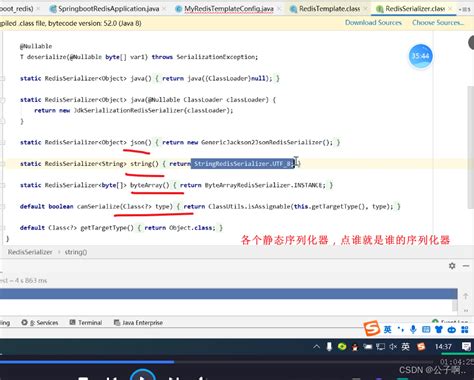Viewport: 474px width, 380px height.
Task: Open the Java Enterprise tool window
Action: coord(138,323)
